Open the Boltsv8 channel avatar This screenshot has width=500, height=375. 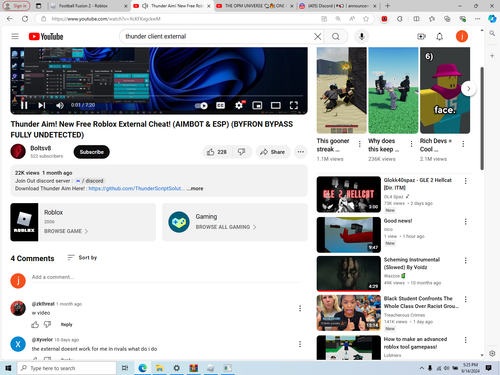(18, 152)
